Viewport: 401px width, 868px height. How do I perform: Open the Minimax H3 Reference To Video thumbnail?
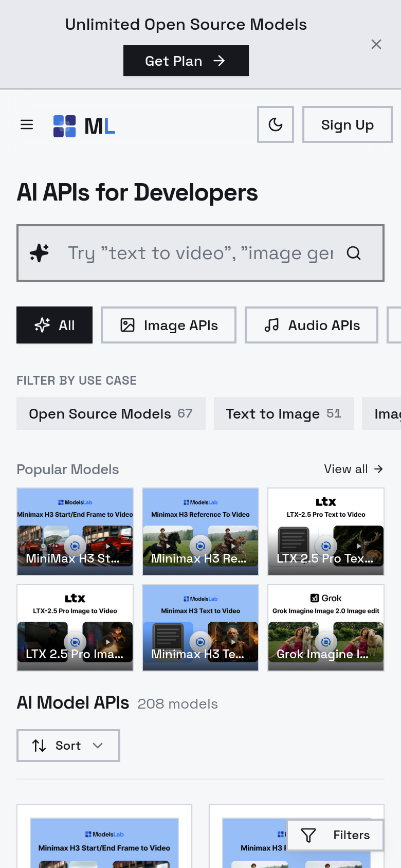coord(200,532)
